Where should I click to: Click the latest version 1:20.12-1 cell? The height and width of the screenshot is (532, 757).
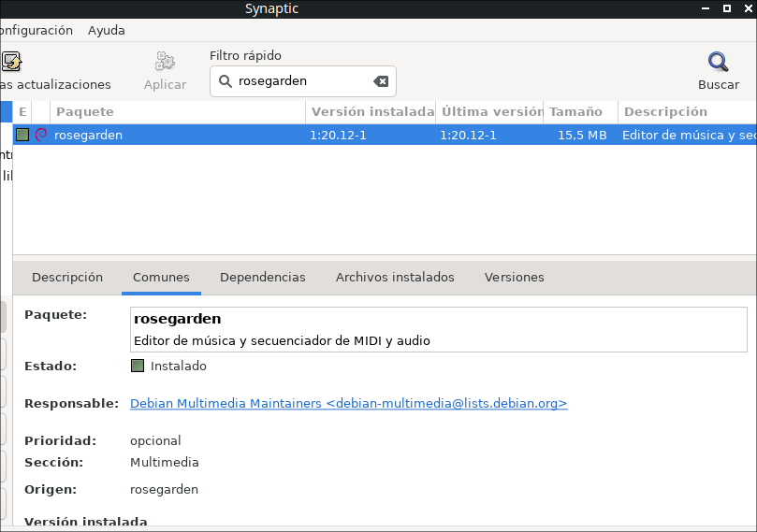pos(468,135)
